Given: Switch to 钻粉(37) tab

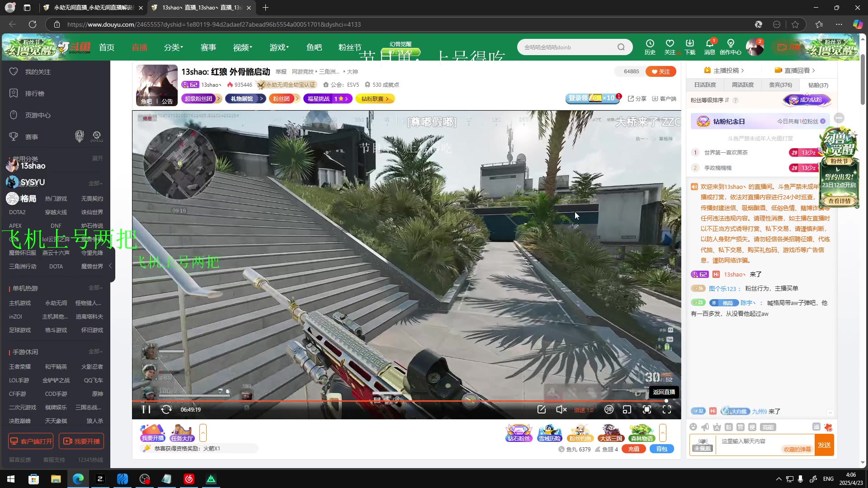Looking at the screenshot, I should click(818, 85).
